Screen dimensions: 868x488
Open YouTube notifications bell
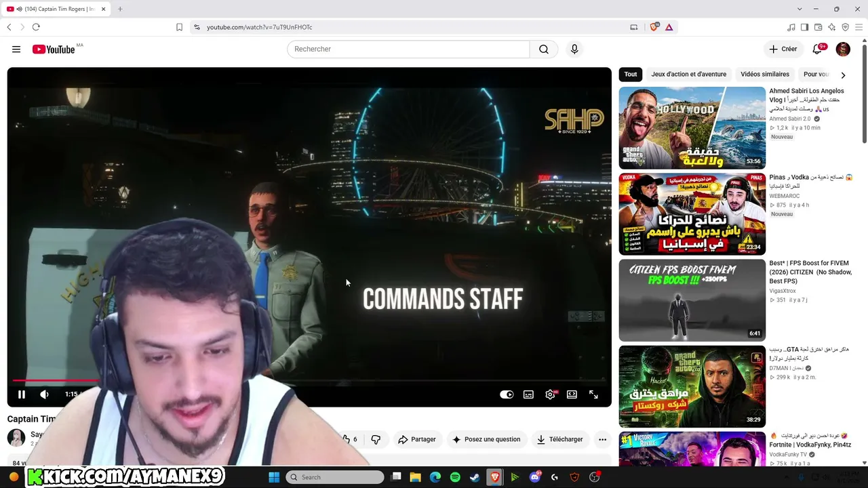pos(818,49)
